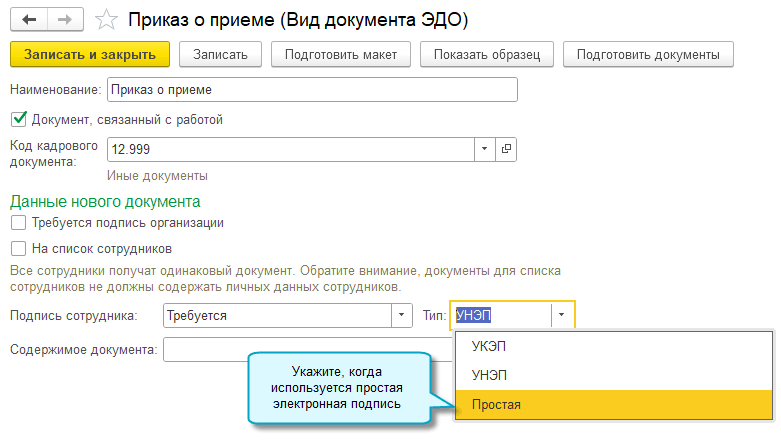Open selection form icon next to Код кадрового документа
The width and height of the screenshot is (781, 445).
click(x=506, y=149)
